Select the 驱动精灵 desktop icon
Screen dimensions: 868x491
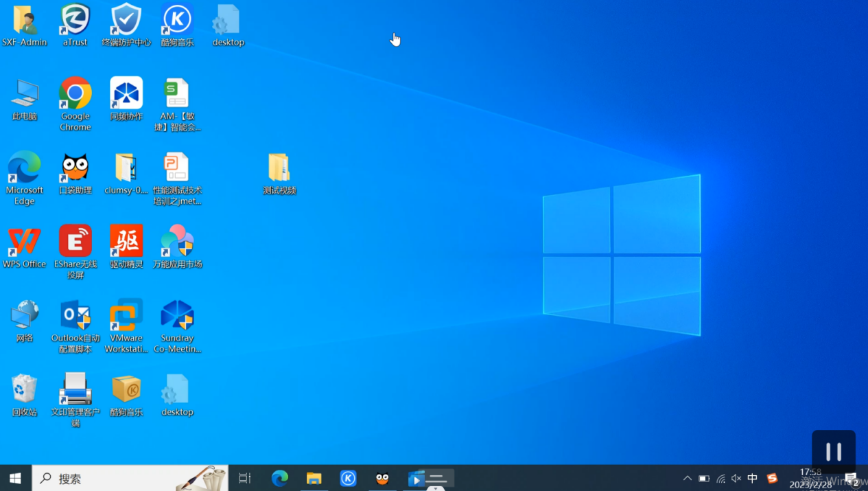(126, 242)
